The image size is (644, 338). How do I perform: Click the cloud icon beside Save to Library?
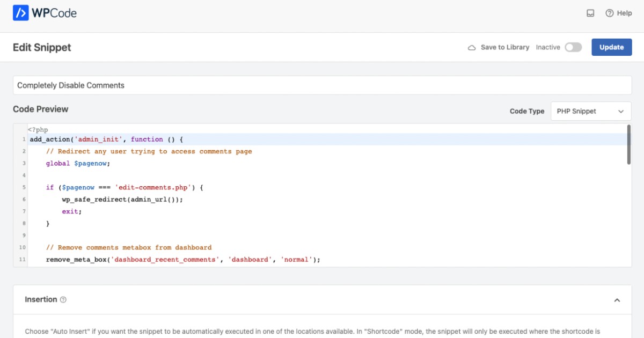pyautogui.click(x=472, y=47)
